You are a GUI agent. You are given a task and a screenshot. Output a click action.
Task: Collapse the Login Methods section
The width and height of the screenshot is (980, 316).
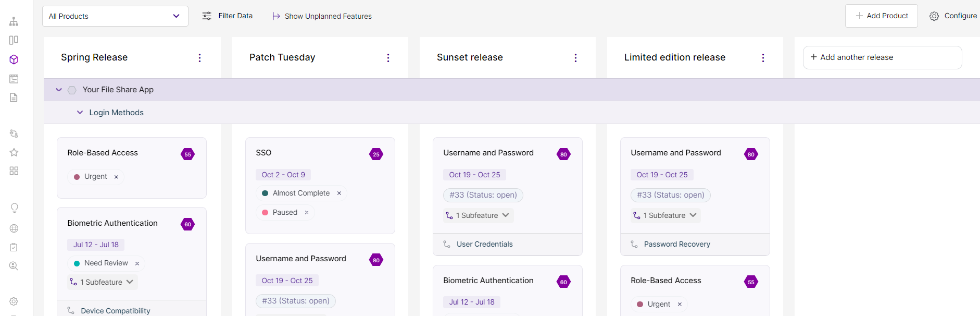80,113
